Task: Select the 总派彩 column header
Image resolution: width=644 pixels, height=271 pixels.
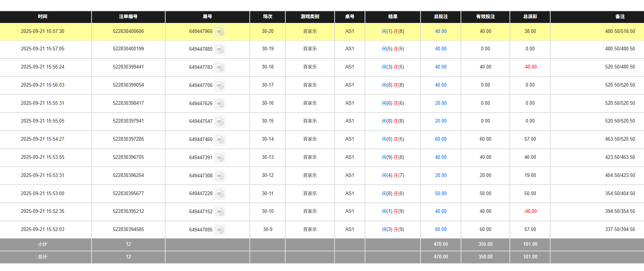Action: pyautogui.click(x=530, y=17)
